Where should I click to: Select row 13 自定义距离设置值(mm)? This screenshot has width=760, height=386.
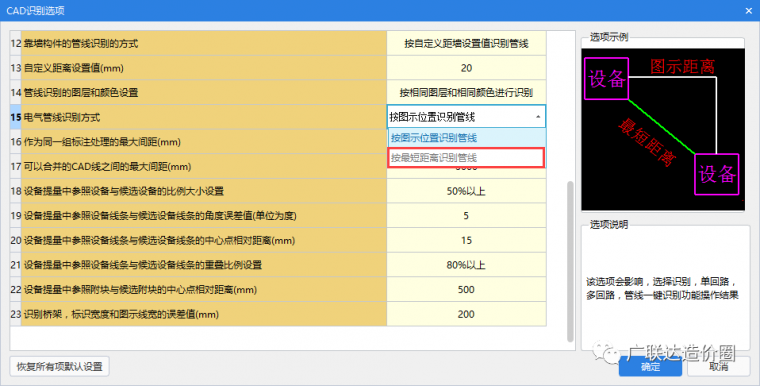[x=204, y=68]
